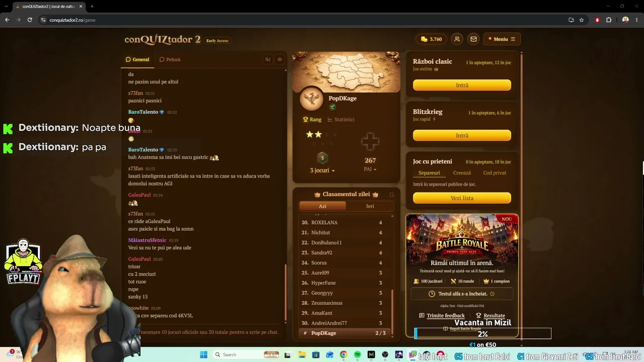Switch to the General chat tab
The height and width of the screenshot is (362, 644).
(x=137, y=59)
